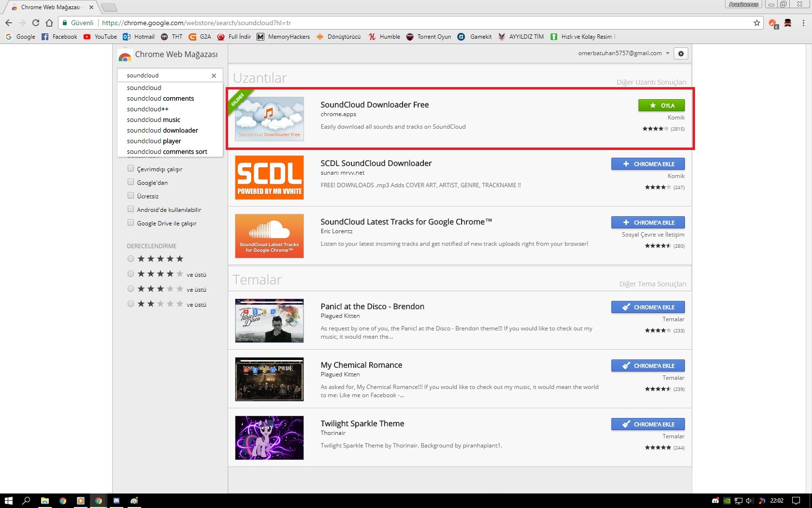This screenshot has height=508, width=812.
Task: Open the G2A bookmark
Action: click(x=200, y=37)
